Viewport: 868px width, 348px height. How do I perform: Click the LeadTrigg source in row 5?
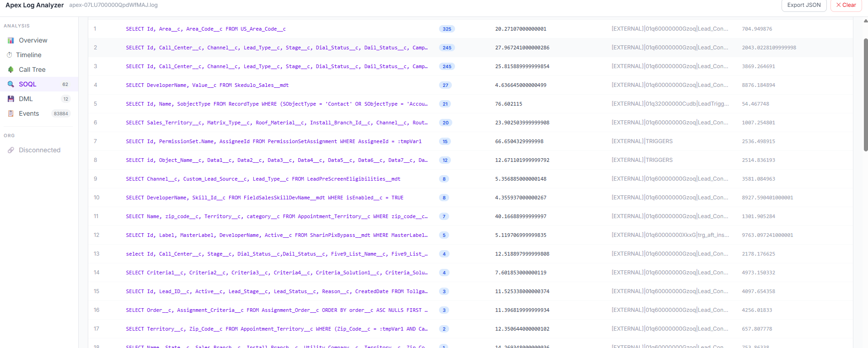click(670, 104)
